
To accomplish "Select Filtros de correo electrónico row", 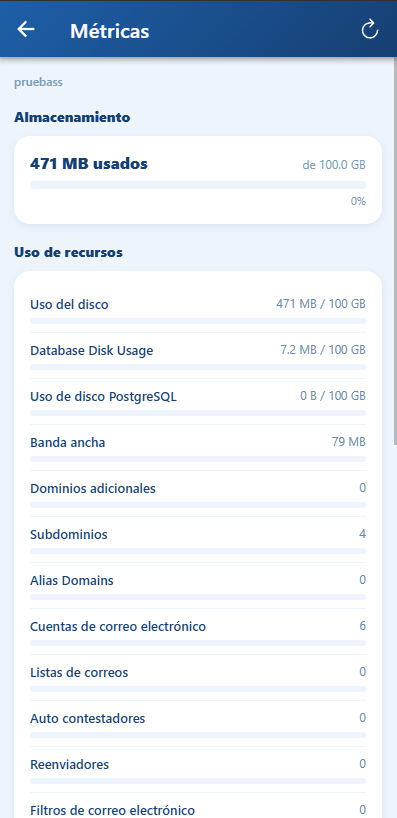I will 198,806.
